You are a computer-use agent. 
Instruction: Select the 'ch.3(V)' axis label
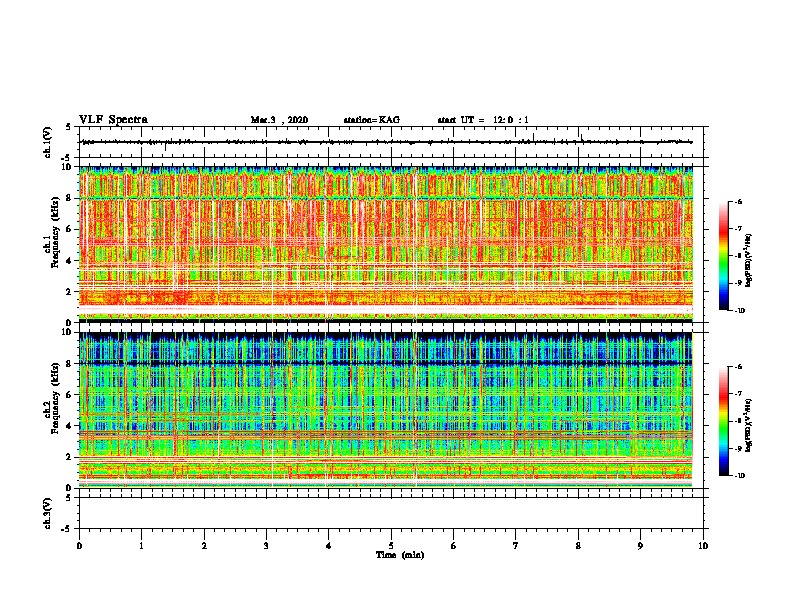click(x=47, y=513)
